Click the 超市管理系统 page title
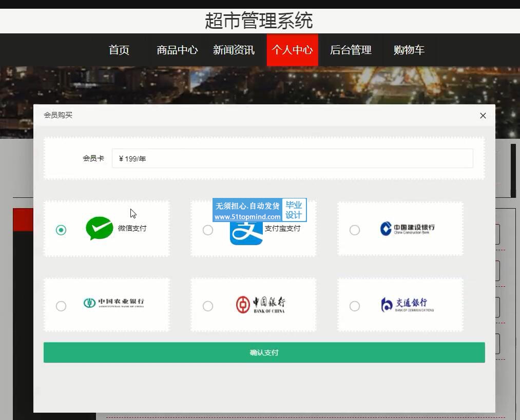The width and height of the screenshot is (520, 420). pyautogui.click(x=259, y=21)
